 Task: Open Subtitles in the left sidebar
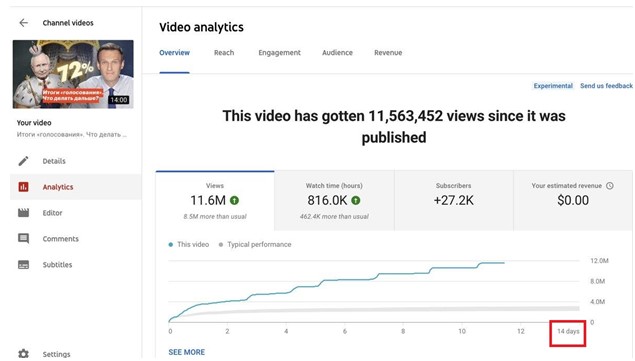(x=75, y=265)
